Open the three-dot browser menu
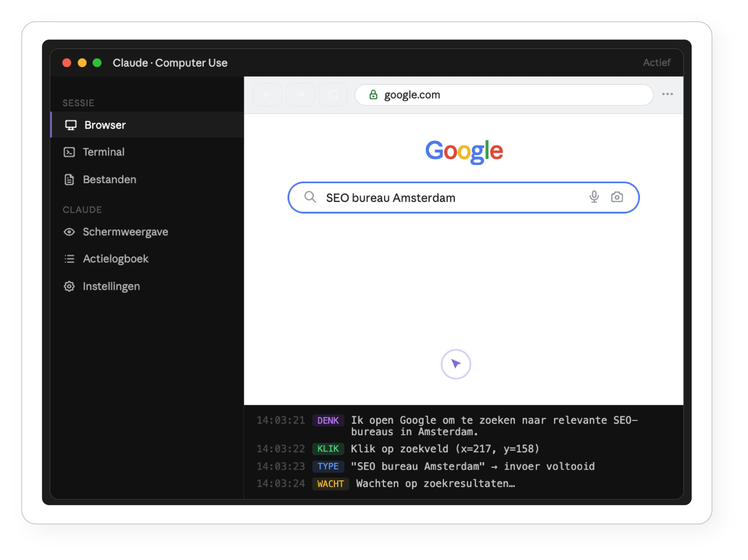748x560 pixels. point(668,94)
